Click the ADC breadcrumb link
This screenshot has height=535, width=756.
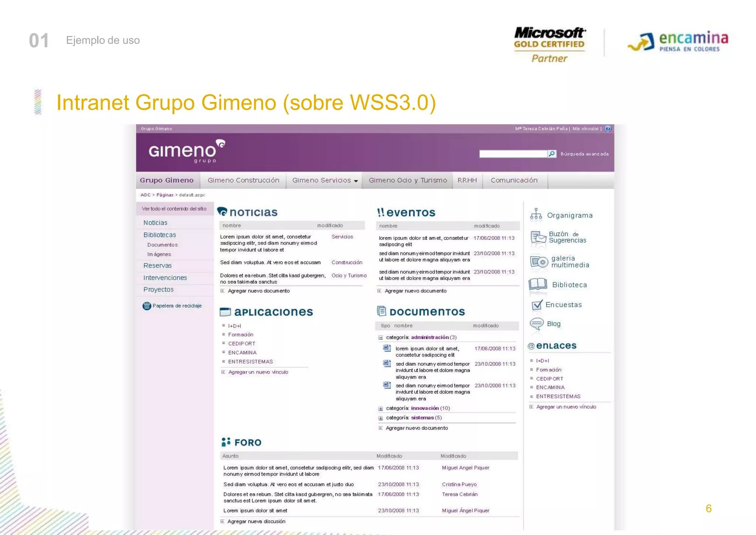[x=145, y=195]
